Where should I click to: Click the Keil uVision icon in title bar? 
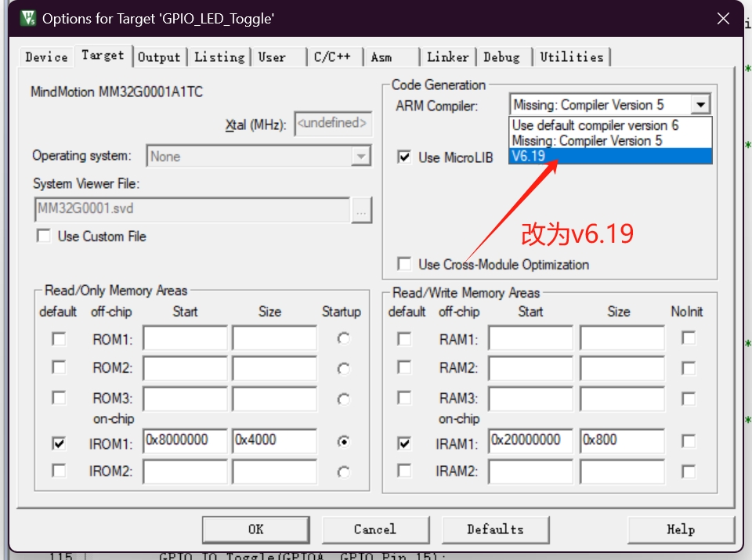coord(28,18)
